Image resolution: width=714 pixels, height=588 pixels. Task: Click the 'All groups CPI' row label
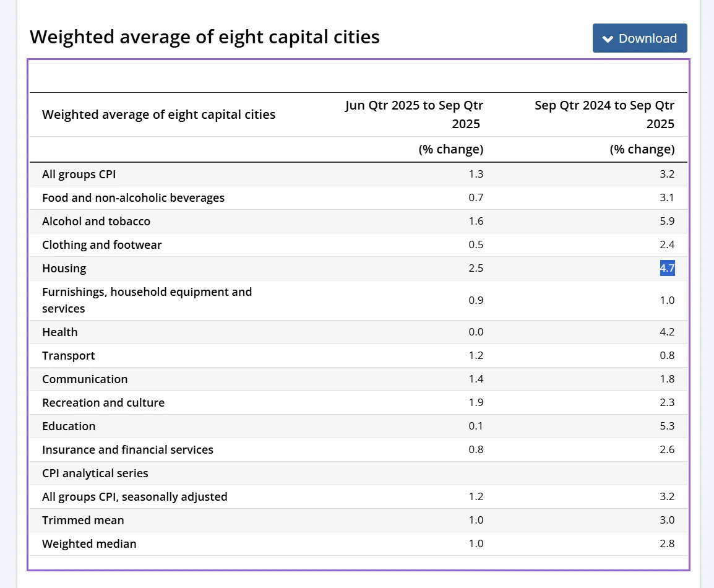(79, 175)
